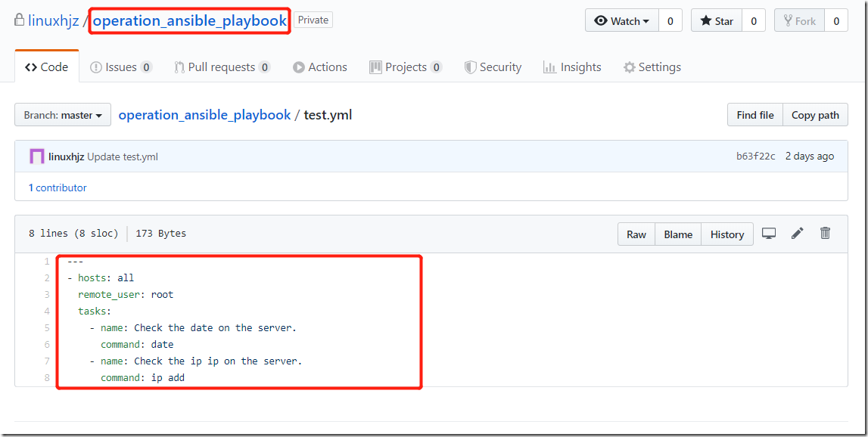Fork the repository
Screen dimensions: 868x437
[x=799, y=21]
